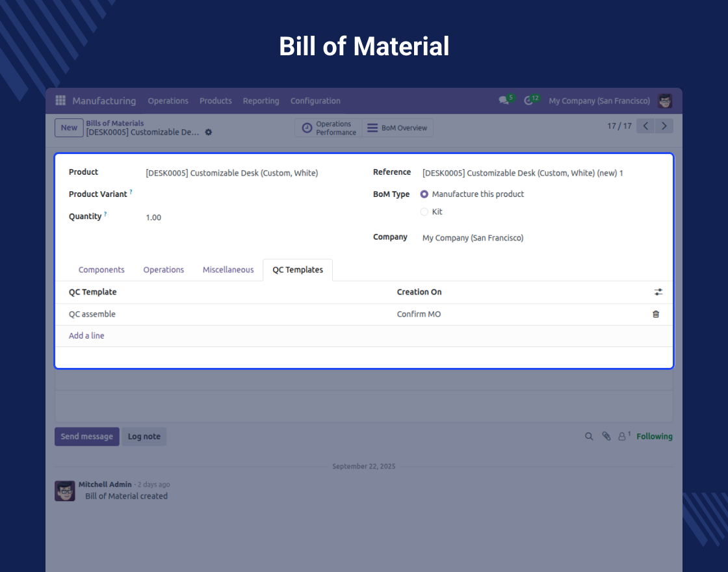Click Mitchell Admin message avatar

tap(65, 491)
